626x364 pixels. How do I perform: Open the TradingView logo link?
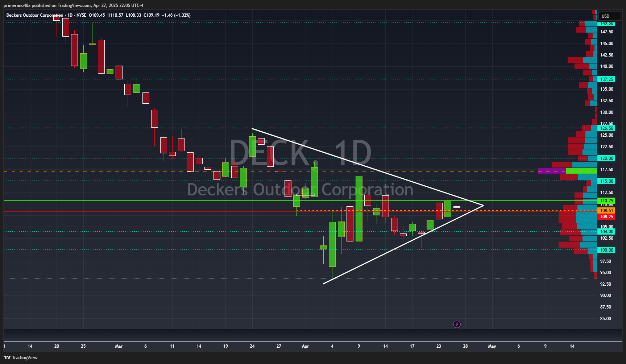[x=21, y=357]
